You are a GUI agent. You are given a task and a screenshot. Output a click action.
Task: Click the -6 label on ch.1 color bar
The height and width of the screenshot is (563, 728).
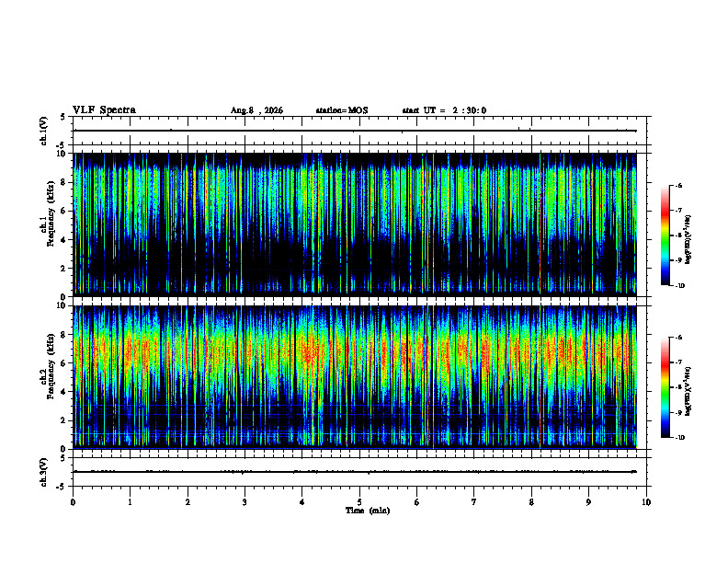(678, 186)
